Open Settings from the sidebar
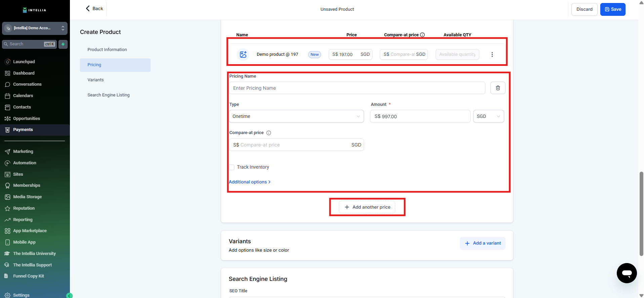 coord(21,295)
